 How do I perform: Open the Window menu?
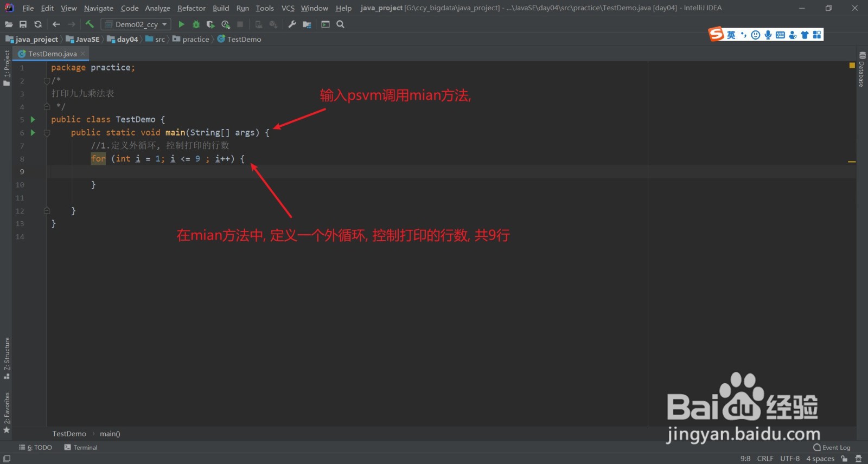(315, 8)
